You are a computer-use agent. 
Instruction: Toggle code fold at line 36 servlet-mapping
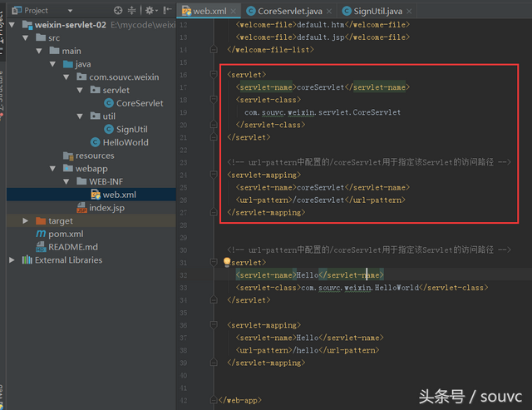pos(214,325)
